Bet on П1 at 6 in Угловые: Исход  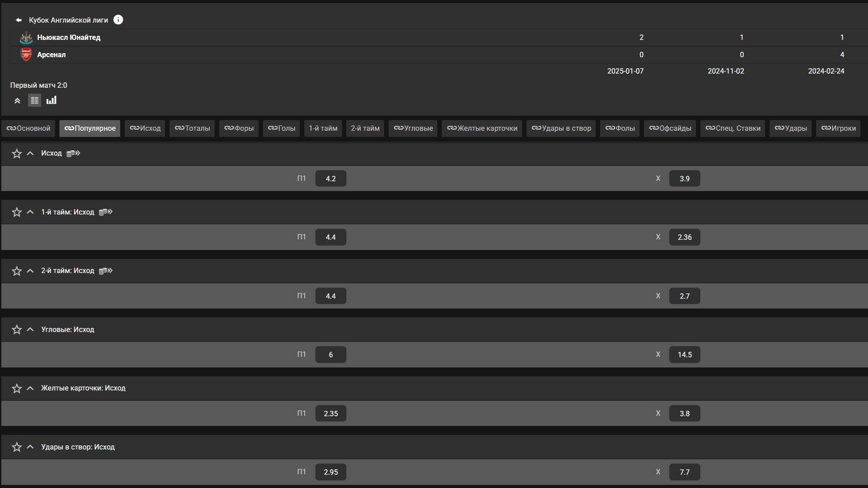(x=331, y=355)
